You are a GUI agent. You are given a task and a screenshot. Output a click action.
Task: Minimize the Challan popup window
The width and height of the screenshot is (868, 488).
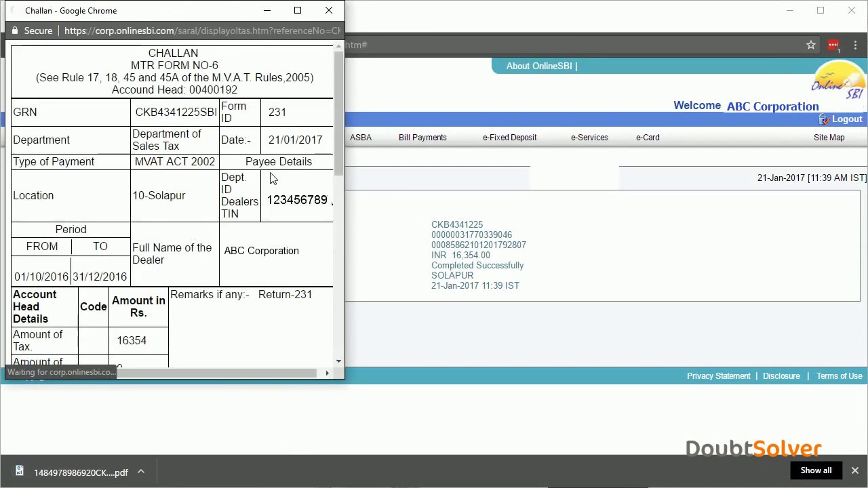tap(267, 10)
